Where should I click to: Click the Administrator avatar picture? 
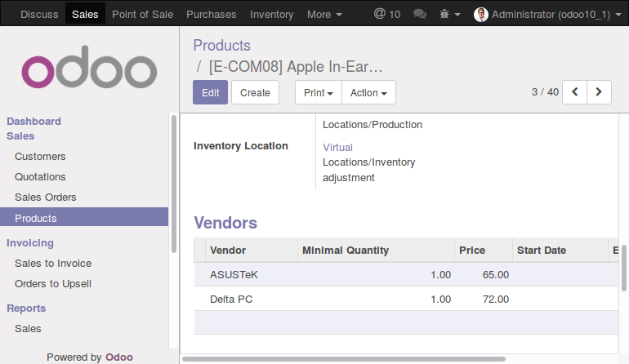pyautogui.click(x=480, y=15)
